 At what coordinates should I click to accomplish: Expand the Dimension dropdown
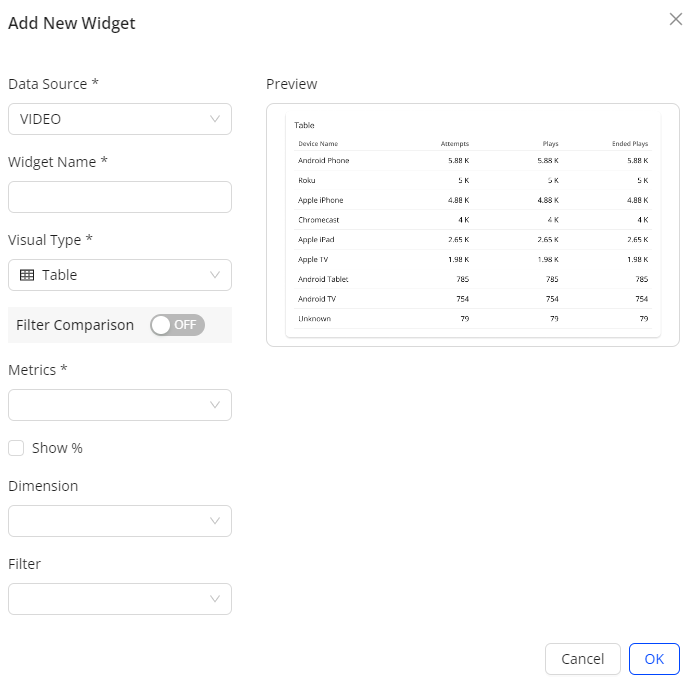[119, 521]
